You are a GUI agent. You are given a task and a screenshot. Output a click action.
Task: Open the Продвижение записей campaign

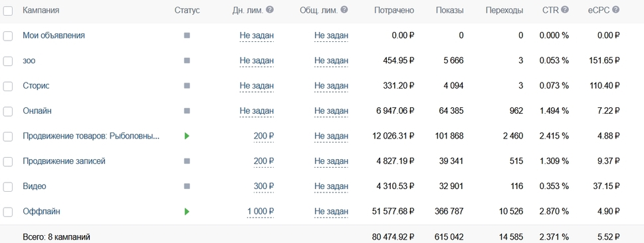[x=64, y=160]
